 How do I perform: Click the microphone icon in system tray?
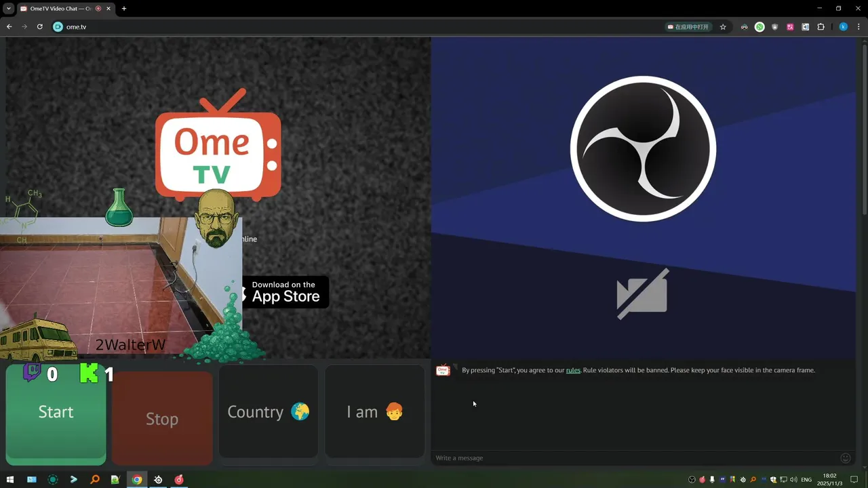(712, 480)
